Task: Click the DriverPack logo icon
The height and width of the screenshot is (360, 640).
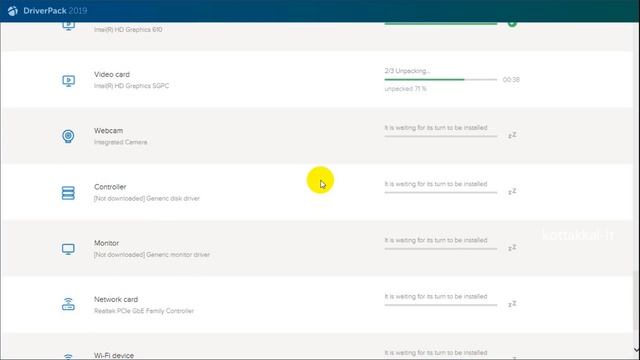Action: click(x=13, y=11)
